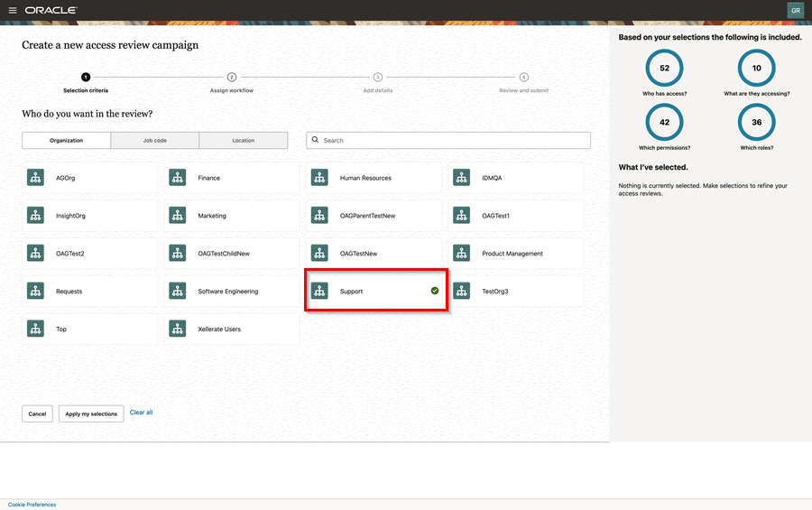Open the hamburger navigation menu
The height and width of the screenshot is (510, 812).
tap(13, 10)
